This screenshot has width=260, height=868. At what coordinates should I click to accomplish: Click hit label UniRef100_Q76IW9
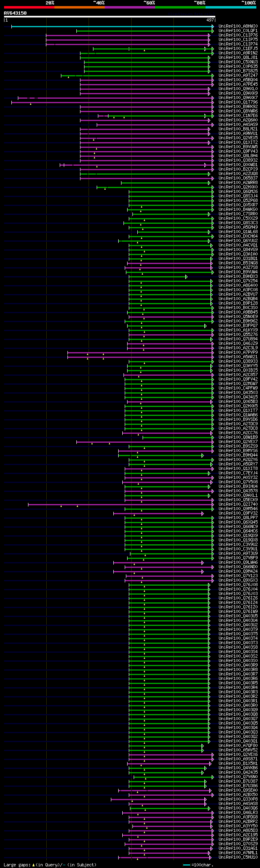tap(238, 612)
